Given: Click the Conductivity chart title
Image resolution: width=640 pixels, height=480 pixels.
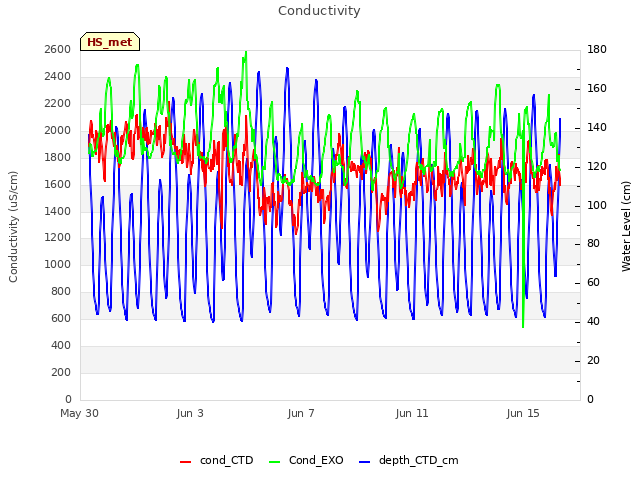Looking at the screenshot, I should coord(319,11).
